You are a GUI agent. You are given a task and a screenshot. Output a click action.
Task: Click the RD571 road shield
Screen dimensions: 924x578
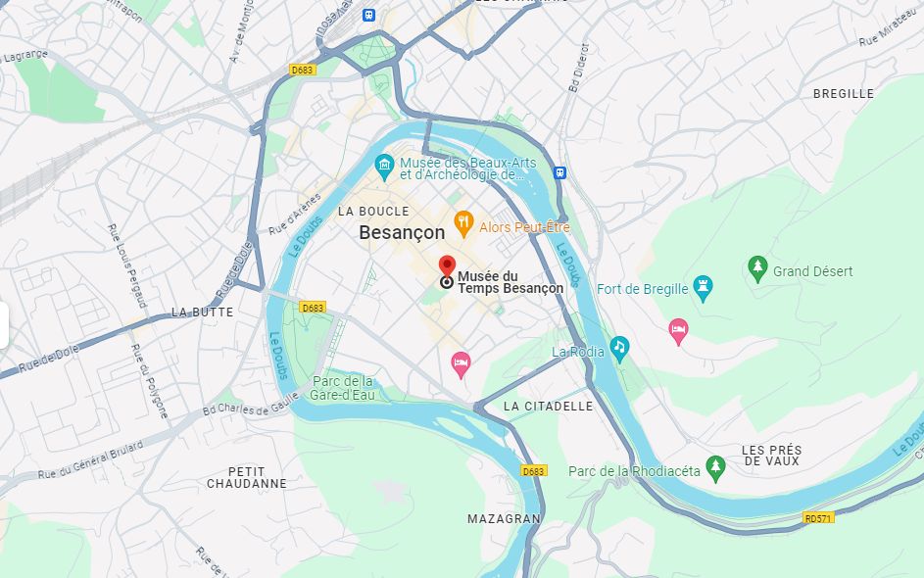pyautogui.click(x=818, y=518)
